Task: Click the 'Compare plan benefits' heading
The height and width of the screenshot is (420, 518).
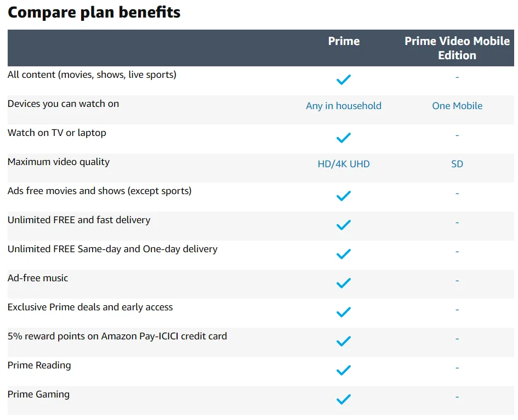Action: coord(94,12)
